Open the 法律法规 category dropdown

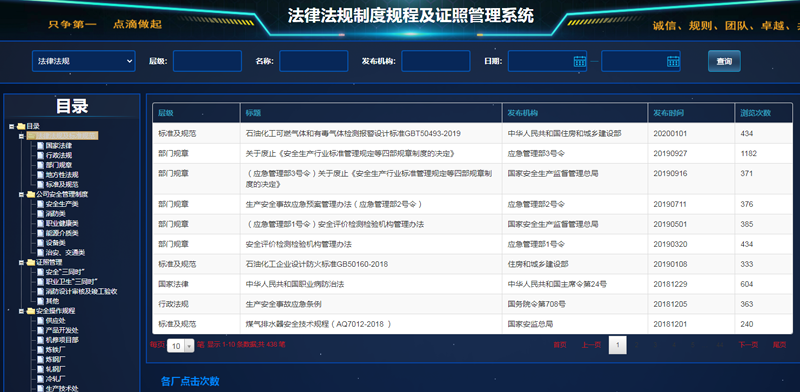[84, 61]
